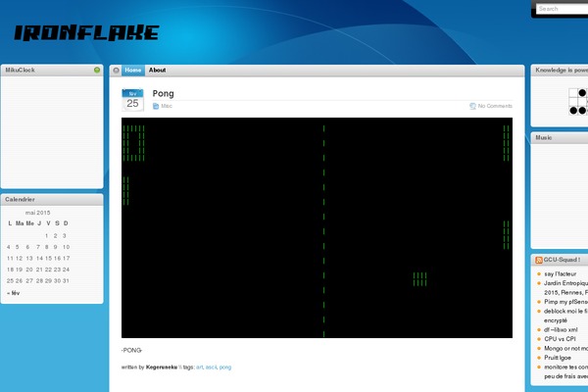Open the No Comments link
The image size is (588, 392).
[495, 106]
